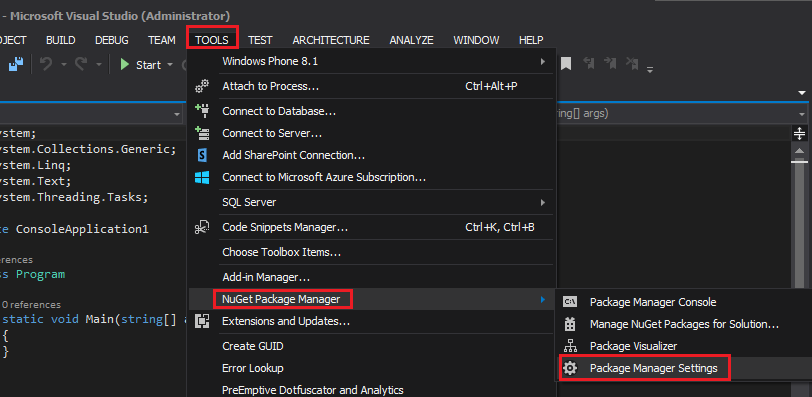This screenshot has width=812, height=397.
Task: Open the Undo history dropdown arrow
Action: [x=64, y=65]
